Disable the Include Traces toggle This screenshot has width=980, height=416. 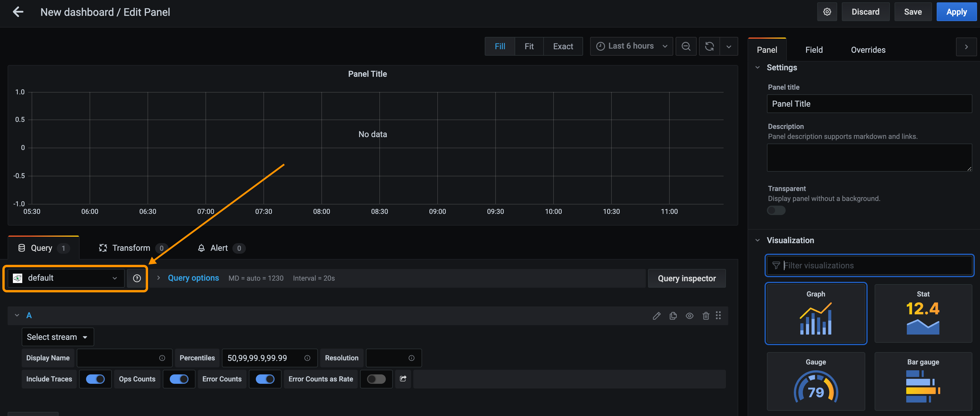point(95,379)
